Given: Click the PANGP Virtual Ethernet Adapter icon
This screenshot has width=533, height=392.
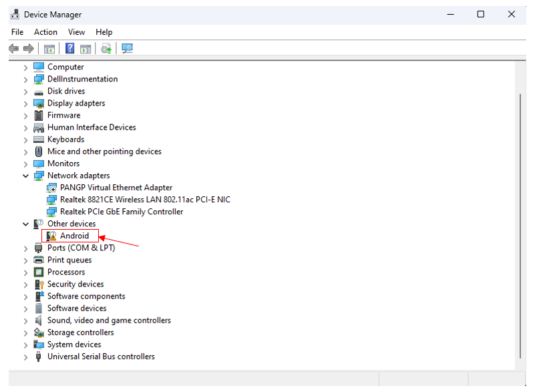Looking at the screenshot, I should click(x=51, y=188).
